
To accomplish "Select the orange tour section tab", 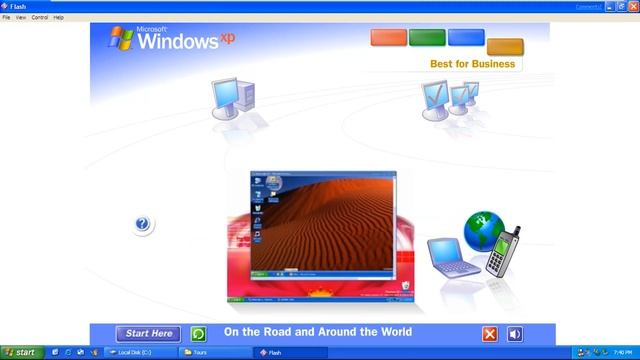I will coord(389,38).
